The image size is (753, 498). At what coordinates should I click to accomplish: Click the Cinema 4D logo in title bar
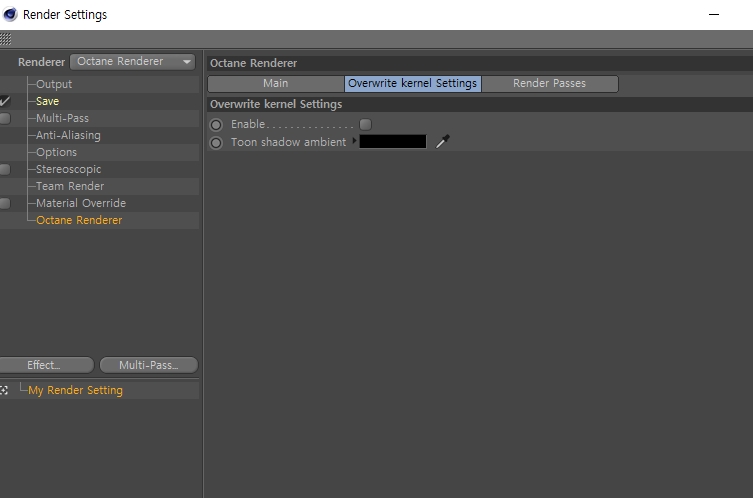(10, 14)
